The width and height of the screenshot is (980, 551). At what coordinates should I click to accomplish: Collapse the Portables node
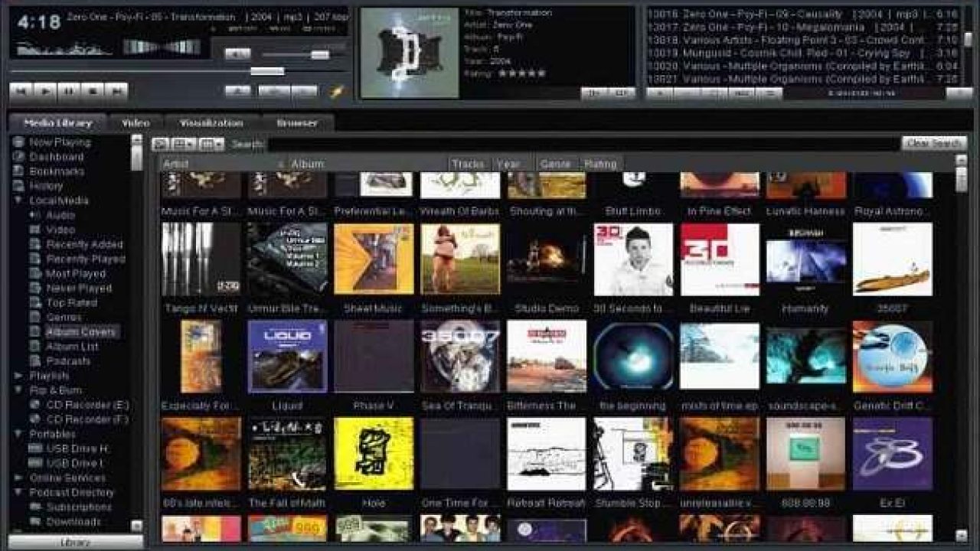coord(18,434)
